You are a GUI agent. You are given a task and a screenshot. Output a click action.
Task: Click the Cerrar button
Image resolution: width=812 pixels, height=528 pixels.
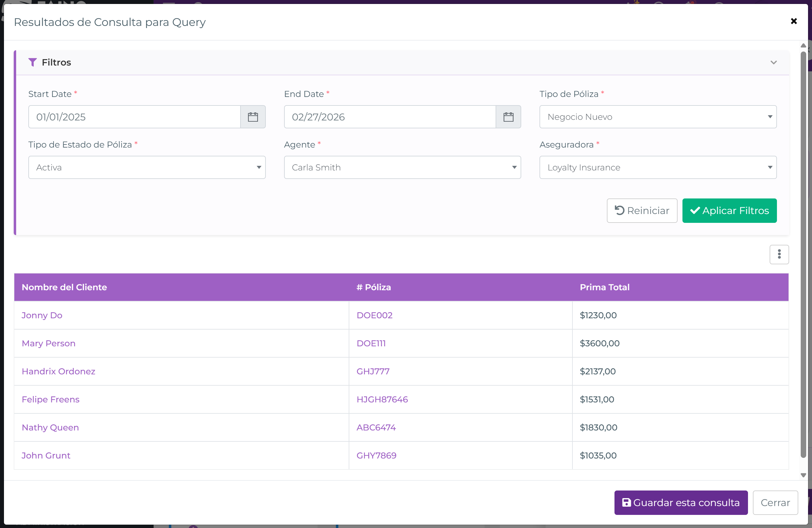pyautogui.click(x=775, y=502)
